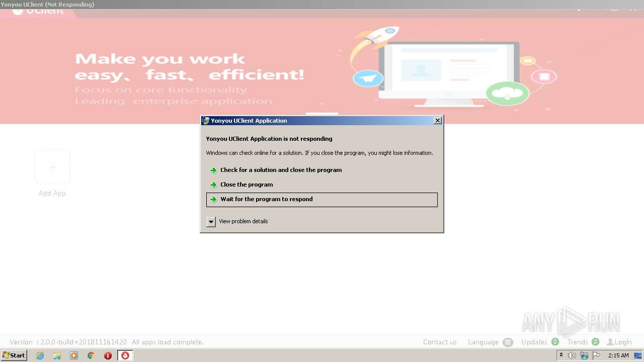Viewport: 644px width, 362px height.
Task: Show hidden tray icons
Action: pos(561,355)
